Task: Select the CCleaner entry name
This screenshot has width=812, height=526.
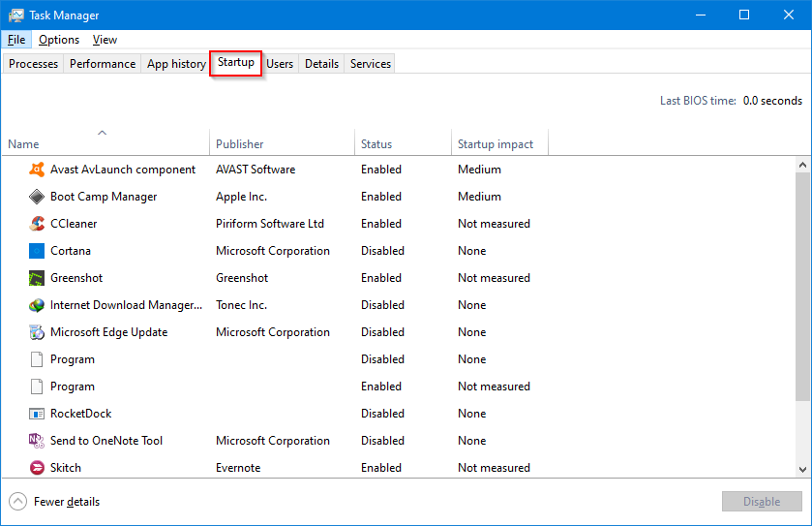Action: [74, 224]
